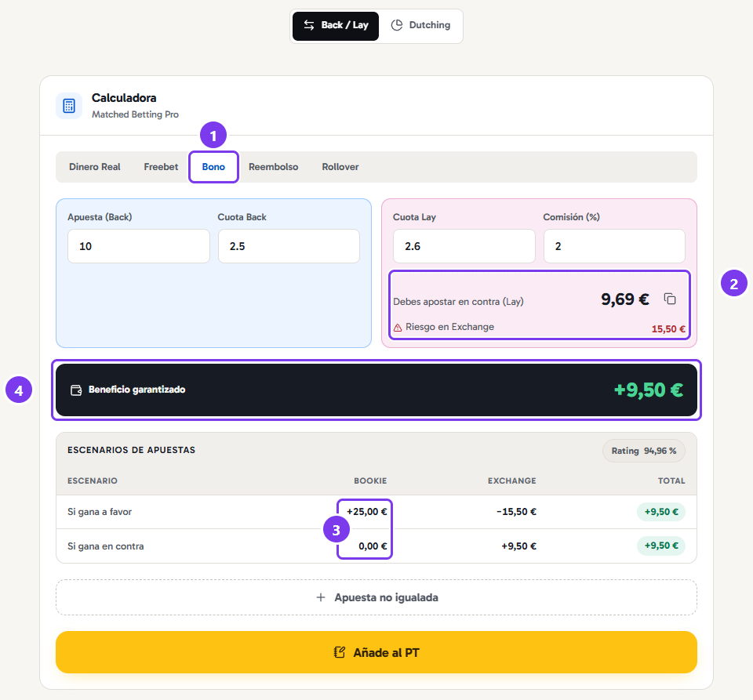Image resolution: width=753 pixels, height=700 pixels.
Task: Switch to the Reembolso tab
Action: 273,167
